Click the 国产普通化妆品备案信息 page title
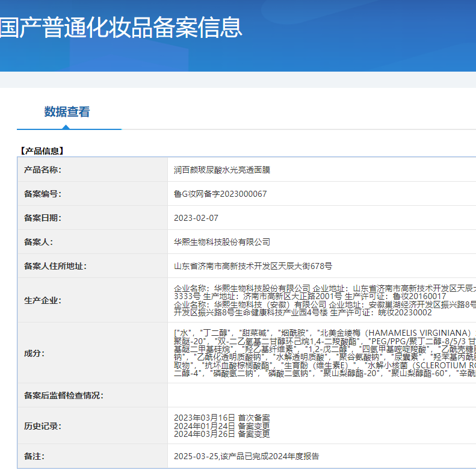Image resolution: width=476 pixels, height=476 pixels. coord(121,28)
